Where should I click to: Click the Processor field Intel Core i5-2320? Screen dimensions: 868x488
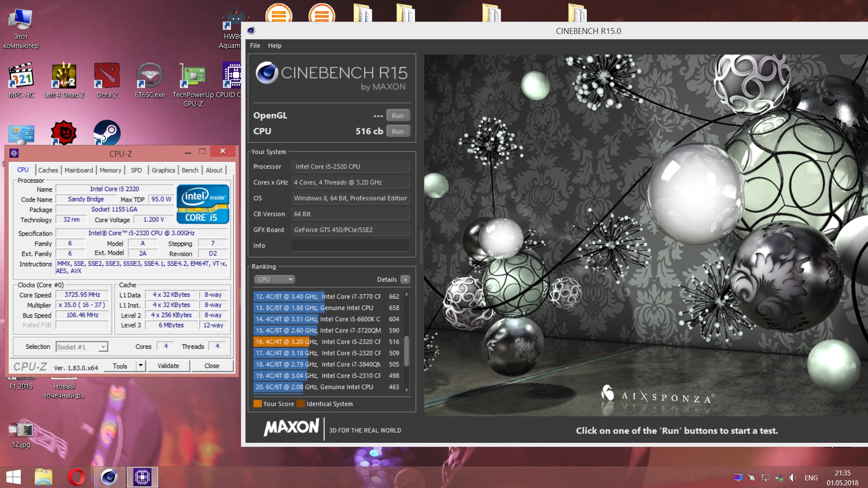pos(350,166)
